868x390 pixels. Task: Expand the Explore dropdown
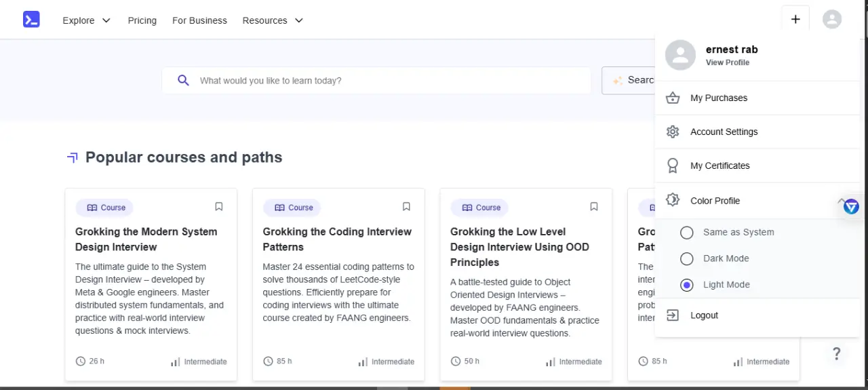tap(86, 20)
